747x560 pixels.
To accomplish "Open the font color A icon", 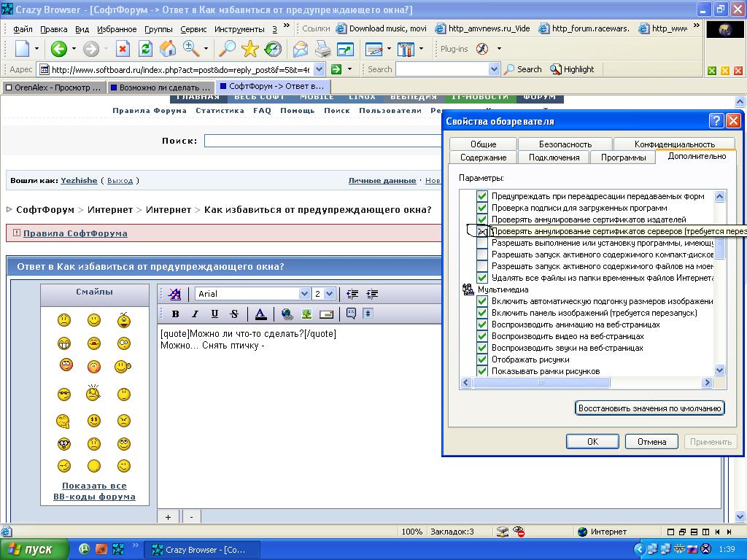I will pos(260,314).
